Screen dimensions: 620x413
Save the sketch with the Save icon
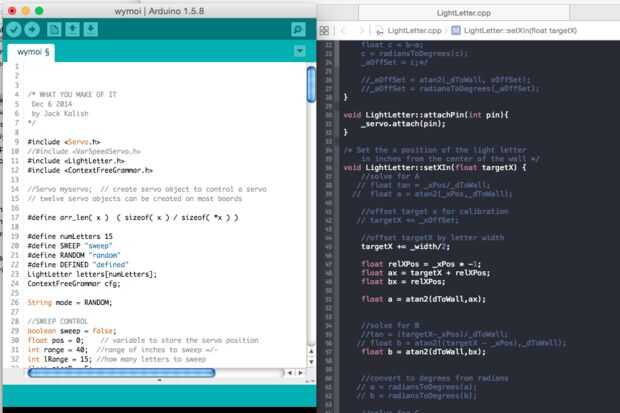click(x=91, y=29)
